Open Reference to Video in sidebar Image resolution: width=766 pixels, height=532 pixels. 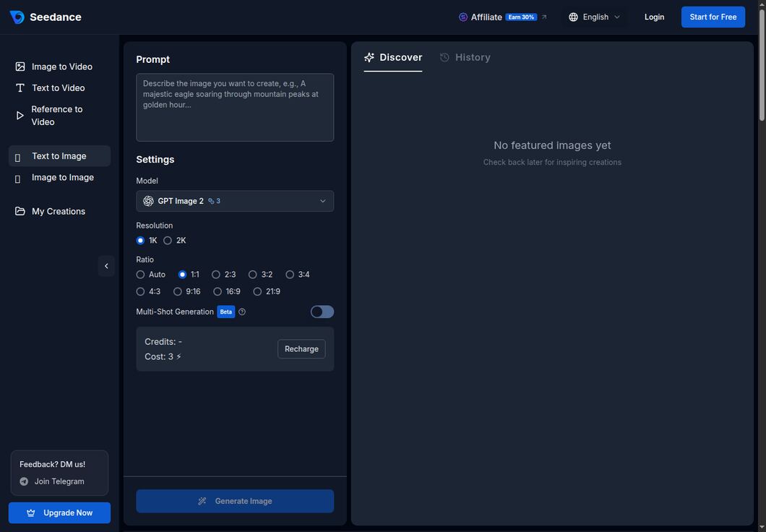(59, 116)
